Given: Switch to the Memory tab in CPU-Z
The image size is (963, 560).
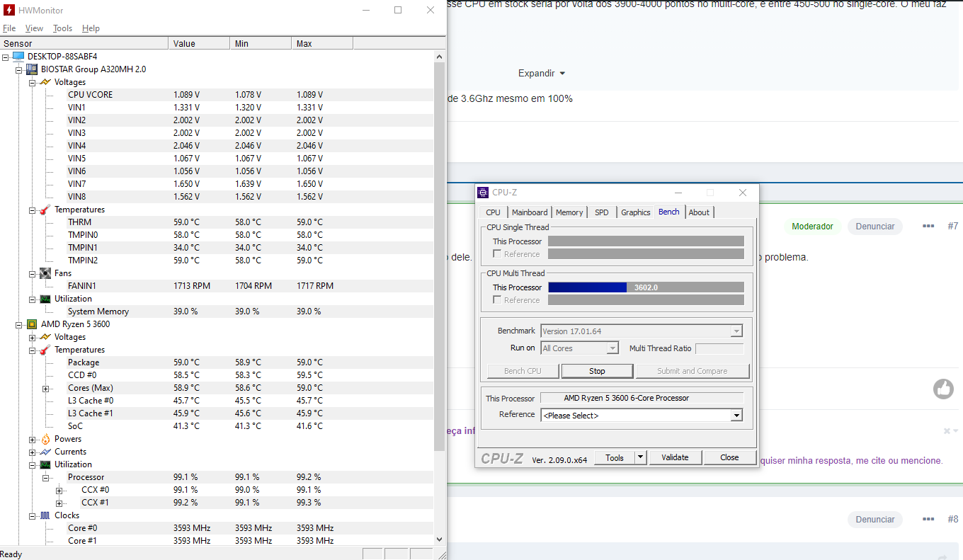Looking at the screenshot, I should [x=569, y=212].
